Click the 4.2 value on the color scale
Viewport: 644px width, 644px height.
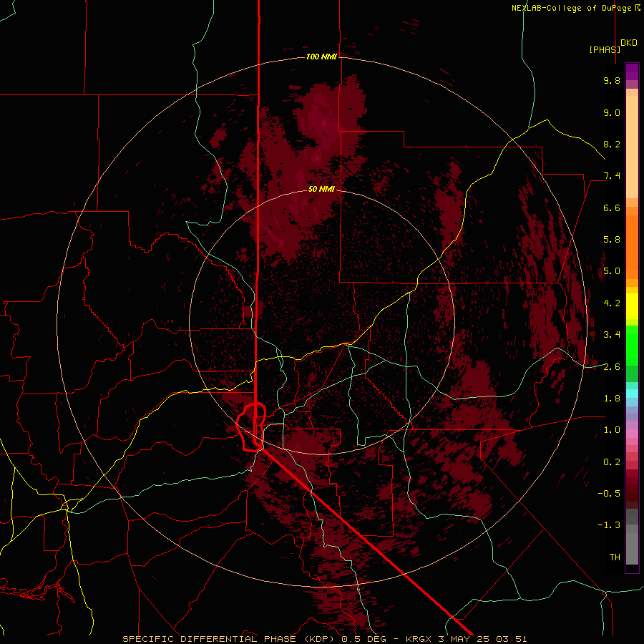[612, 303]
